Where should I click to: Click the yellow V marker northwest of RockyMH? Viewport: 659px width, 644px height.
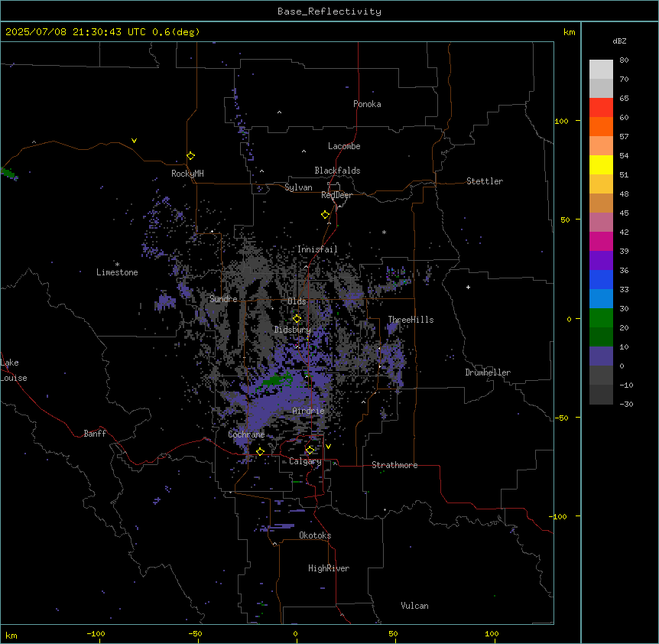pyautogui.click(x=134, y=141)
